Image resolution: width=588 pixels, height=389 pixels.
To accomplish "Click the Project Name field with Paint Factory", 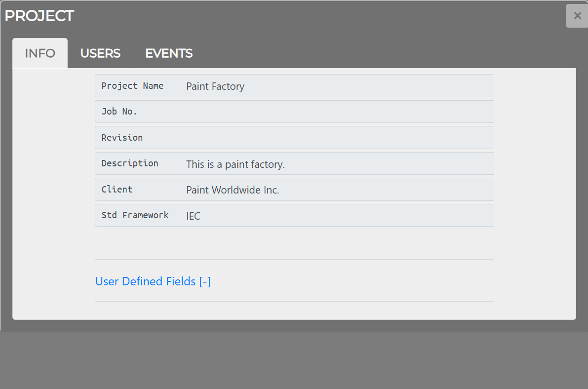I will point(337,86).
